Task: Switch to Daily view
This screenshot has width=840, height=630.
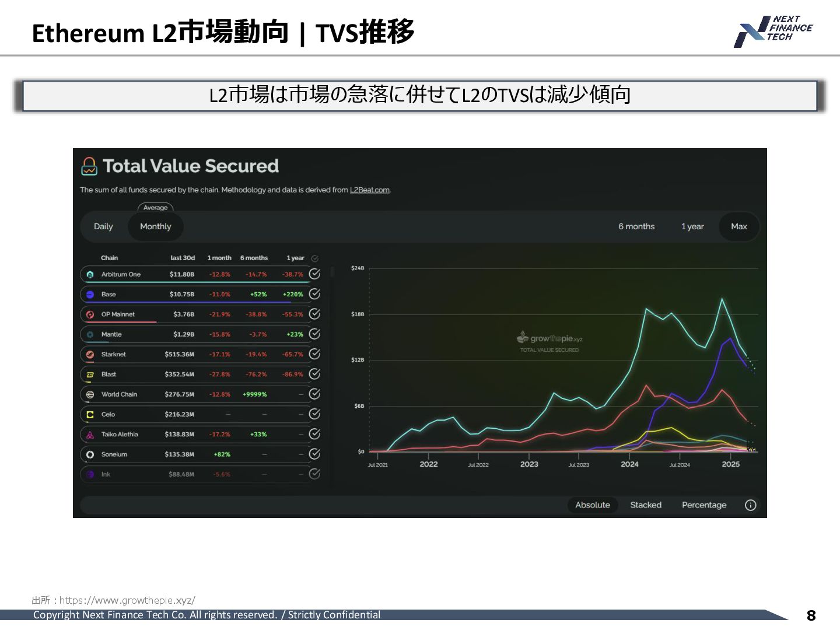Action: [103, 226]
